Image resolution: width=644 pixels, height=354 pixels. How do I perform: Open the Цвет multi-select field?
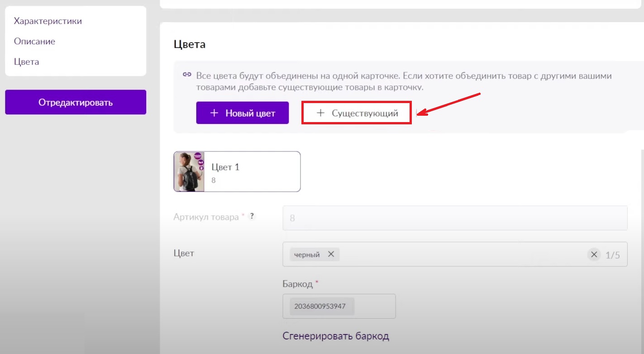point(462,255)
